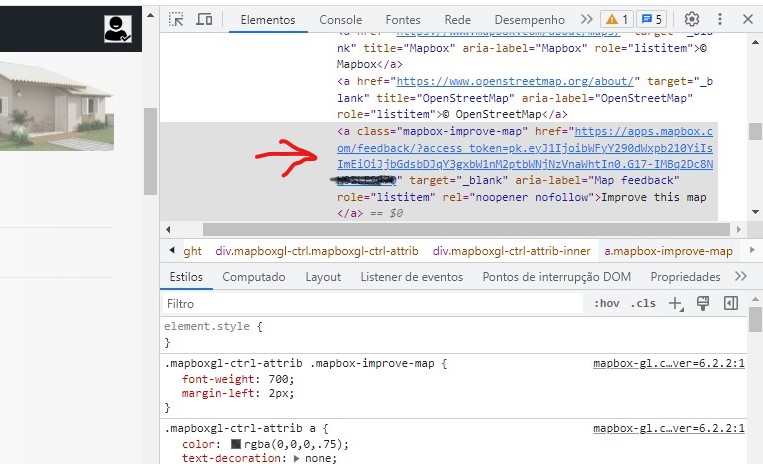The image size is (763, 464).
Task: Open the DevTools three-dot menu
Action: pos(720,19)
